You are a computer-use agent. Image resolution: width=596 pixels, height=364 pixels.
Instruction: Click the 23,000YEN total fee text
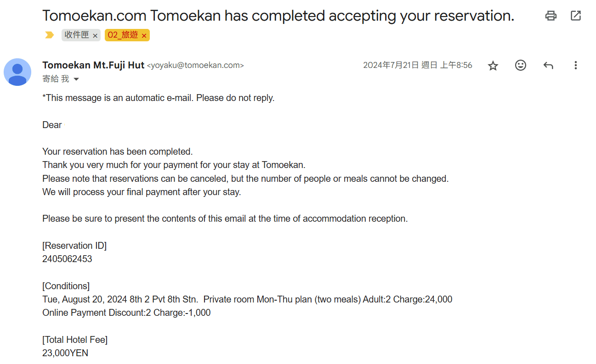coord(65,353)
